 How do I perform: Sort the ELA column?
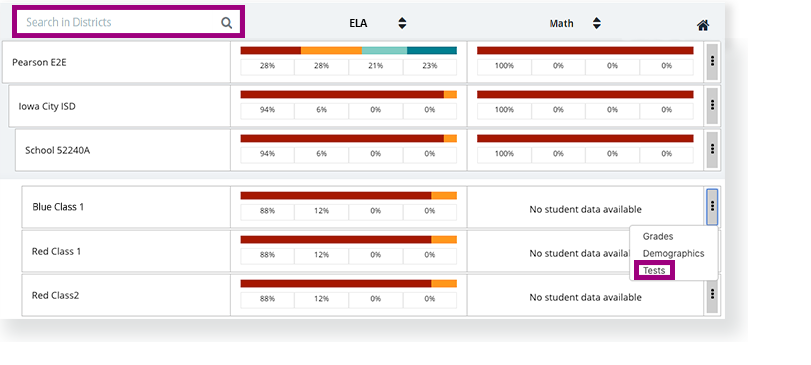click(x=402, y=23)
